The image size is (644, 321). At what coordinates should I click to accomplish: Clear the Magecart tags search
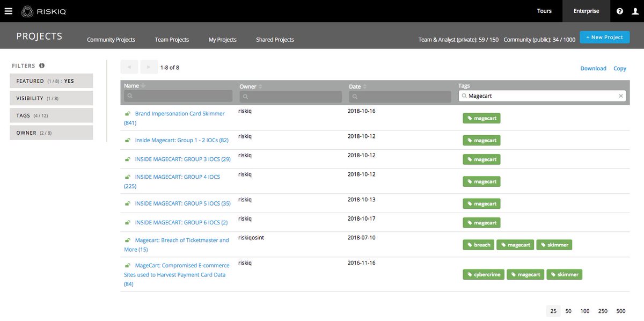[621, 96]
